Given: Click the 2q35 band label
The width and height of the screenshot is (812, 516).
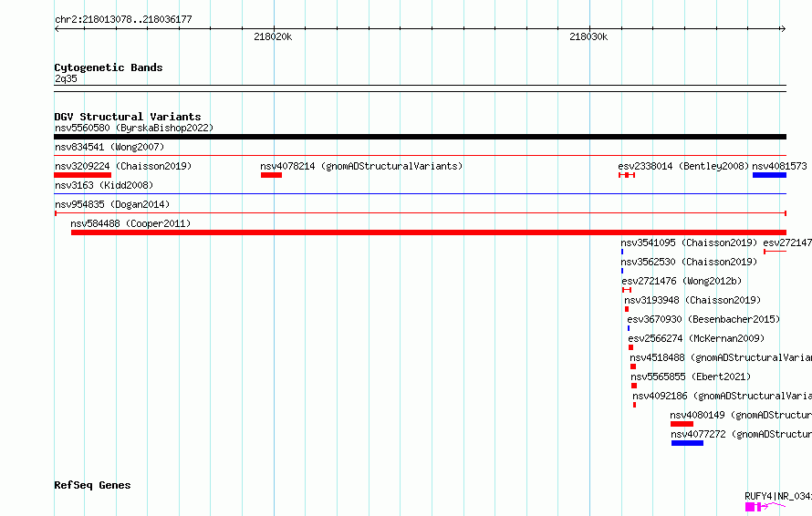Looking at the screenshot, I should coord(66,78).
